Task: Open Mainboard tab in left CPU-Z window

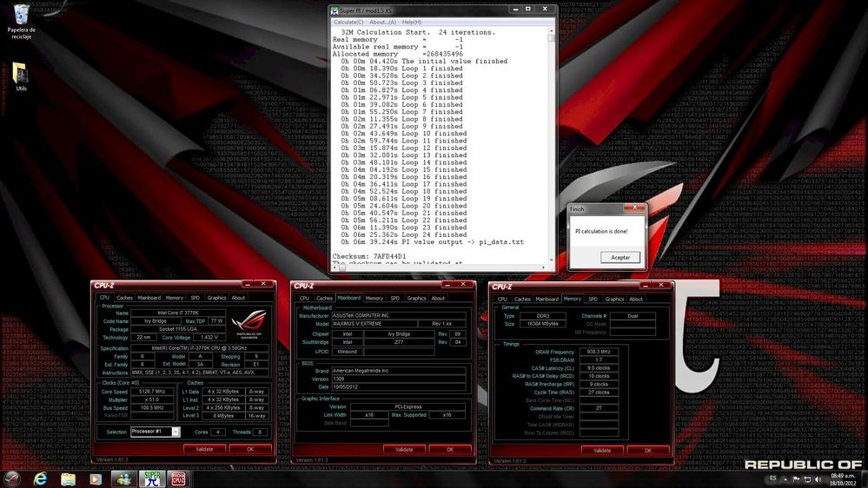Action: coord(149,298)
